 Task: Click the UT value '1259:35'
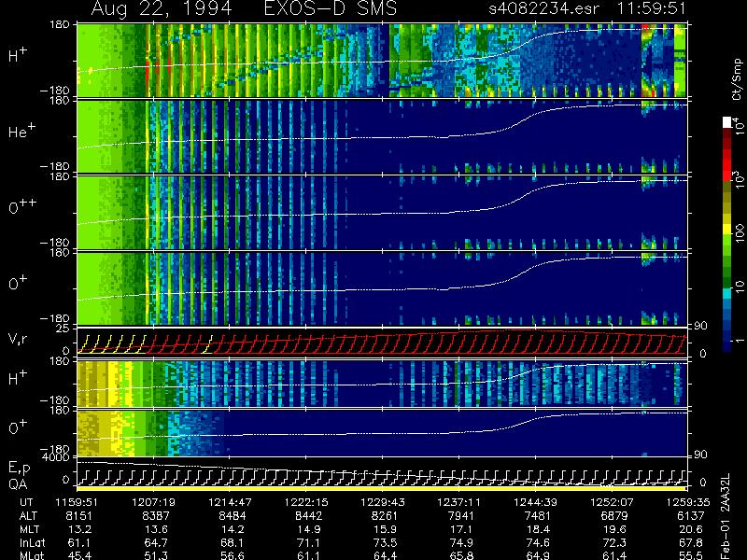[688, 502]
